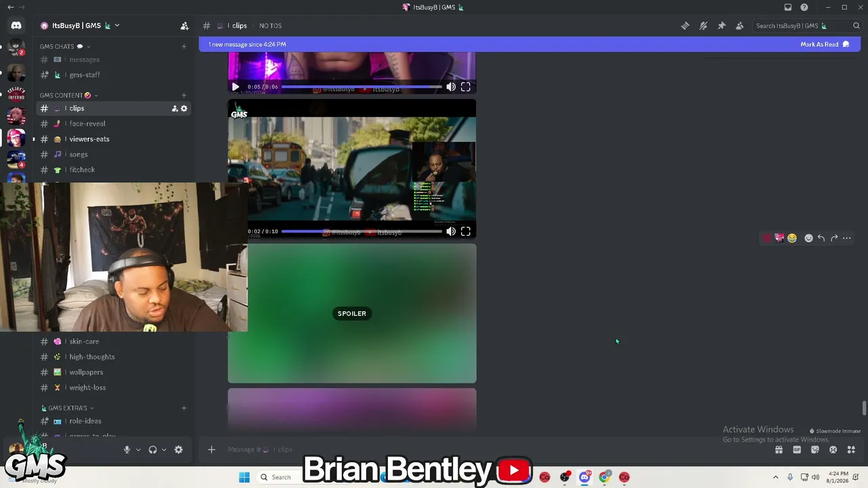This screenshot has width=868, height=488.
Task: Collapse the GMS CONTENT category
Action: point(68,96)
